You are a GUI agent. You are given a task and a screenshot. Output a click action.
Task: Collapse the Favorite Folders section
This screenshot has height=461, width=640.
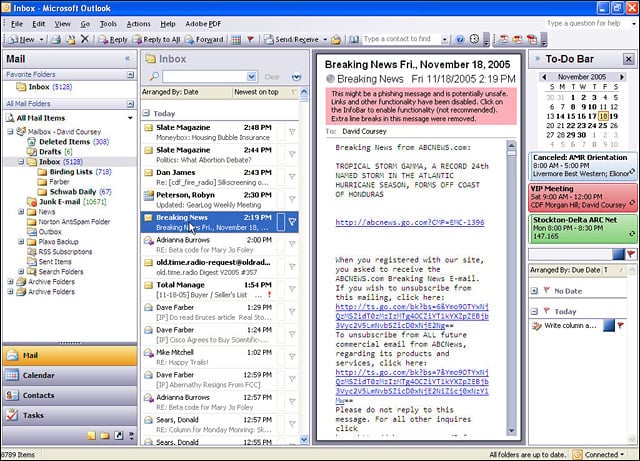coord(130,74)
